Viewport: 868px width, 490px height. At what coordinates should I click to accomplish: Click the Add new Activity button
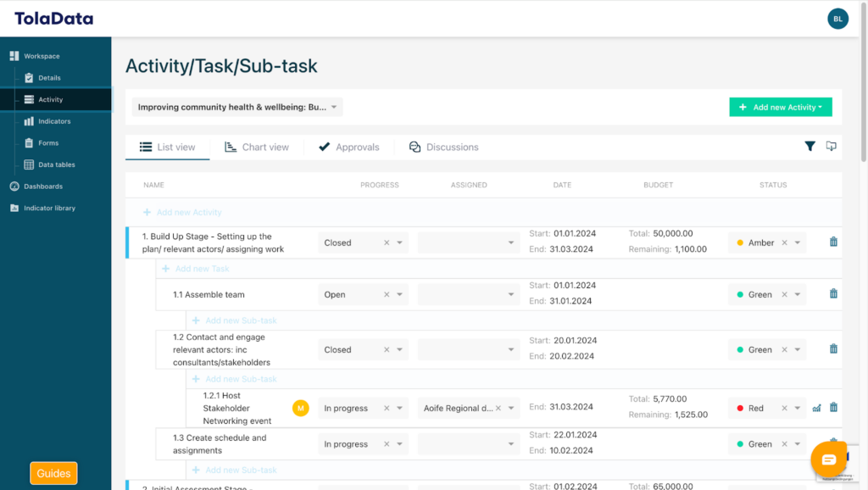click(780, 108)
